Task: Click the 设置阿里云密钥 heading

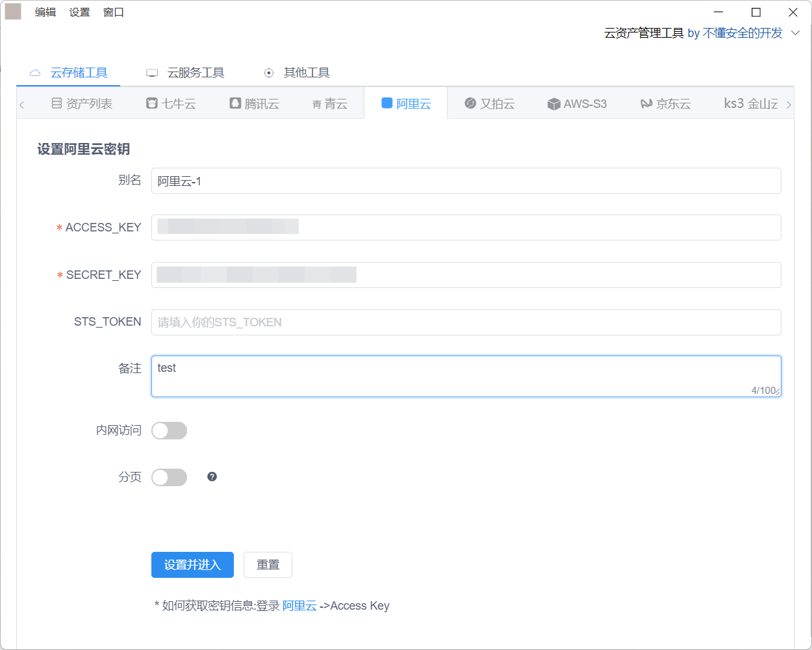Action: pos(83,149)
